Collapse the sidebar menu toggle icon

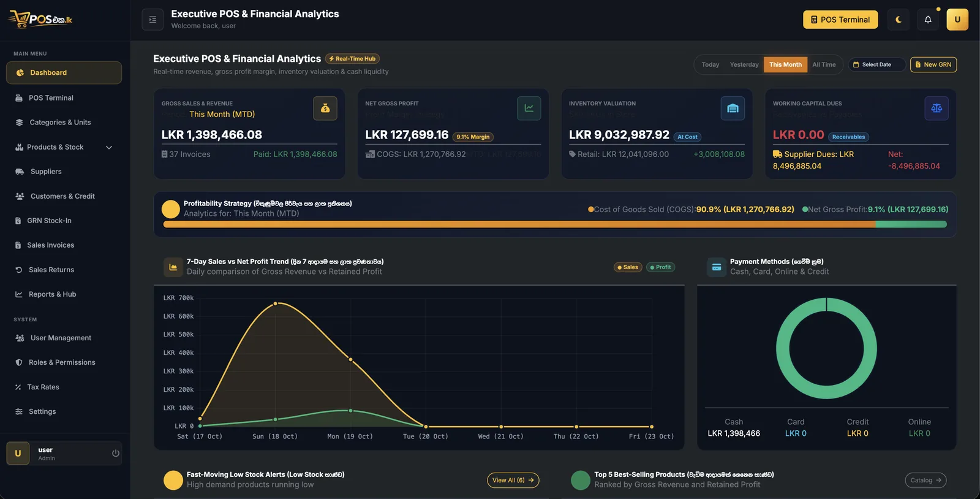tap(153, 20)
